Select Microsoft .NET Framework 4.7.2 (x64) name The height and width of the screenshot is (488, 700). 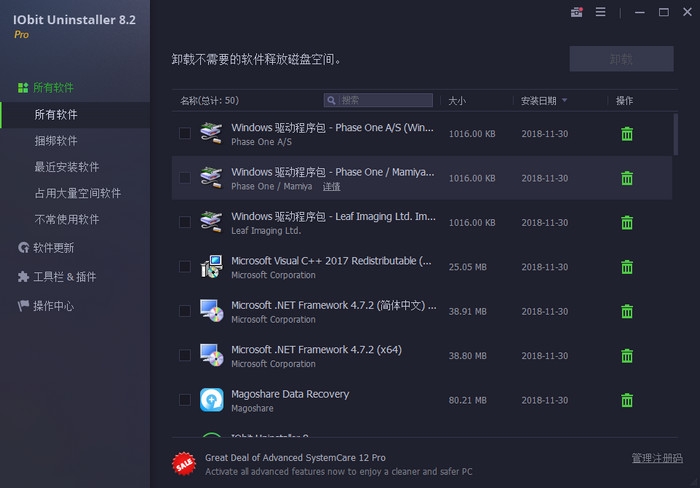pyautogui.click(x=316, y=350)
